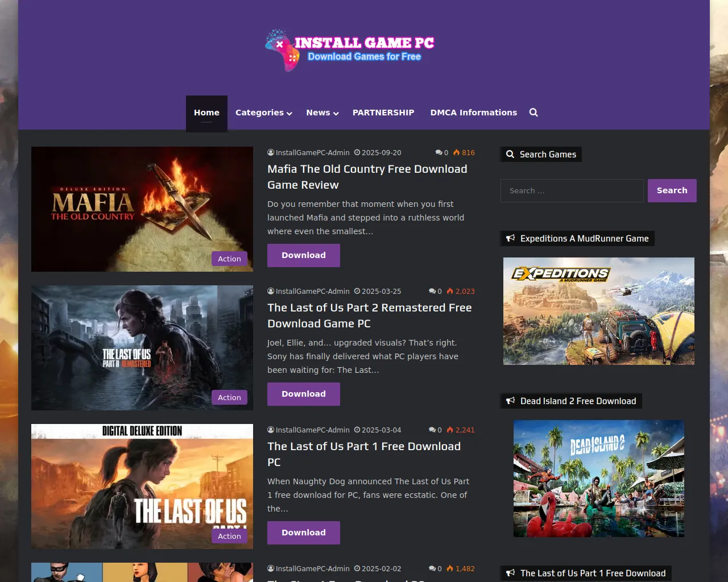728x582 pixels.
Task: Expand the News dropdown menu
Action: click(x=322, y=113)
